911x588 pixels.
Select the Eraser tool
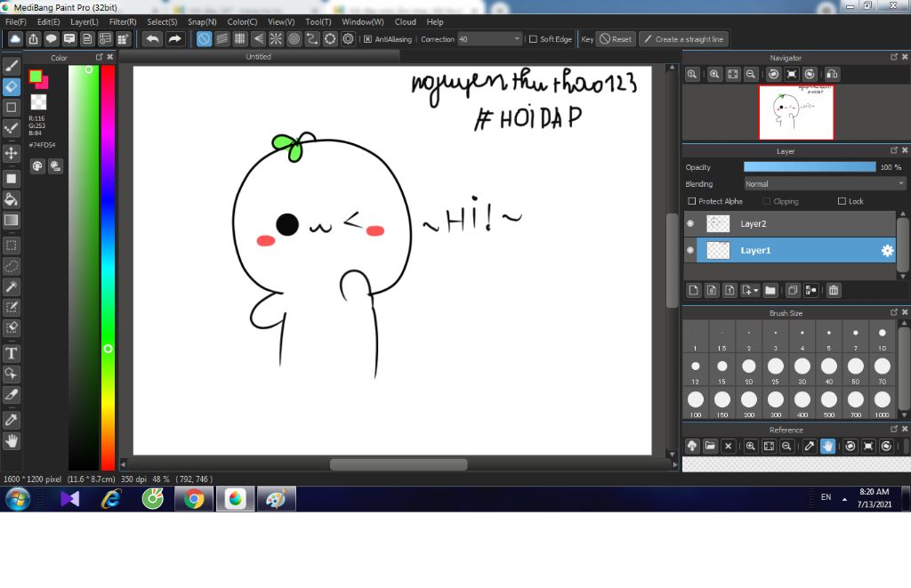11,86
